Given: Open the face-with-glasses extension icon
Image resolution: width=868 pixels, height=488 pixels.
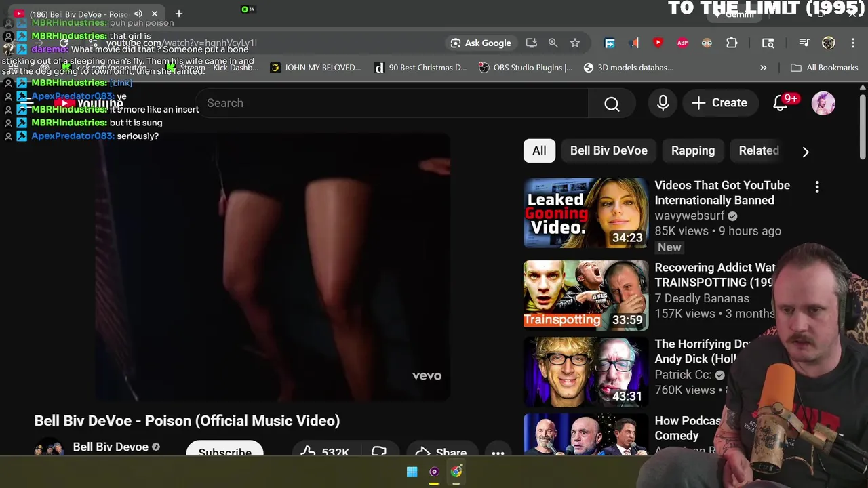Looking at the screenshot, I should coord(707,43).
